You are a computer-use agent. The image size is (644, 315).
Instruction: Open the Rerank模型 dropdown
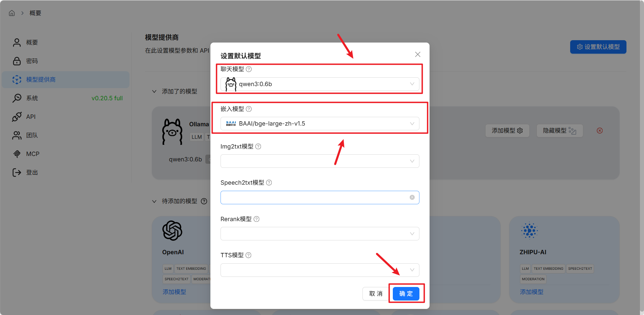(320, 234)
